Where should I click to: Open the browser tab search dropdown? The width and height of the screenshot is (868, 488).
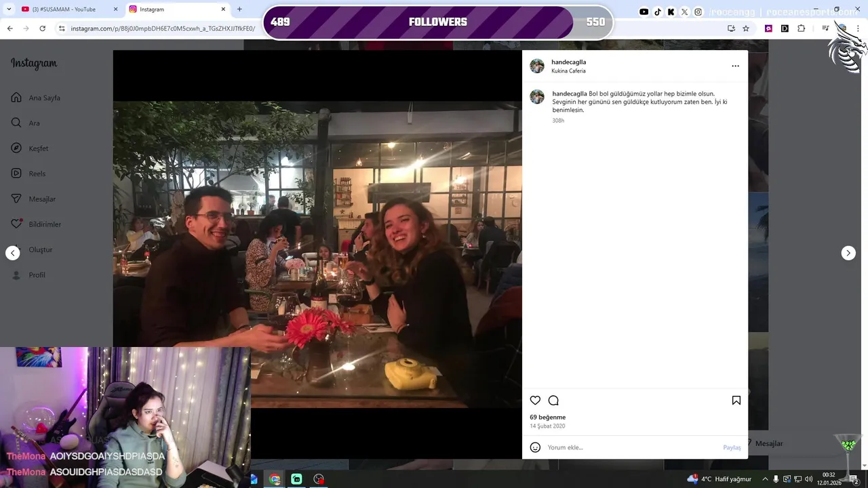click(x=8, y=9)
